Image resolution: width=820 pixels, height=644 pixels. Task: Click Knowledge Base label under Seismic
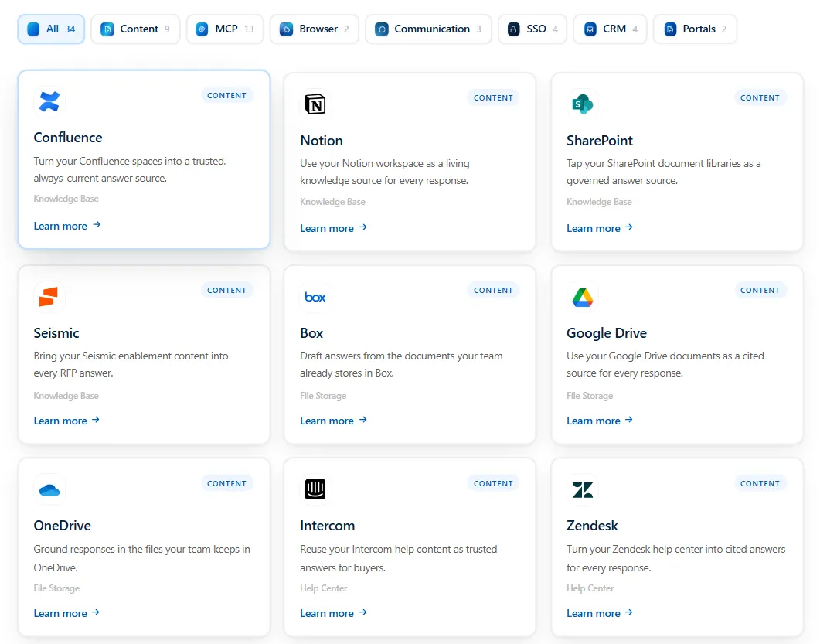66,396
